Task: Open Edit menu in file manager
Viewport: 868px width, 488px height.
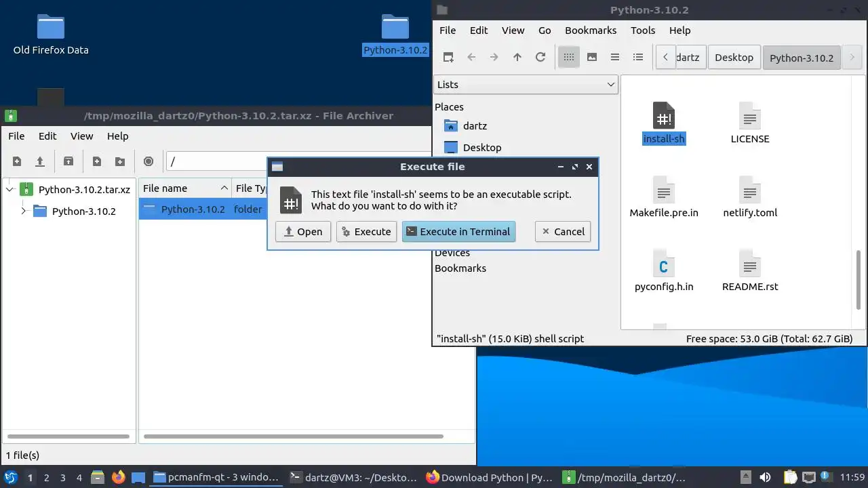Action: pos(479,30)
